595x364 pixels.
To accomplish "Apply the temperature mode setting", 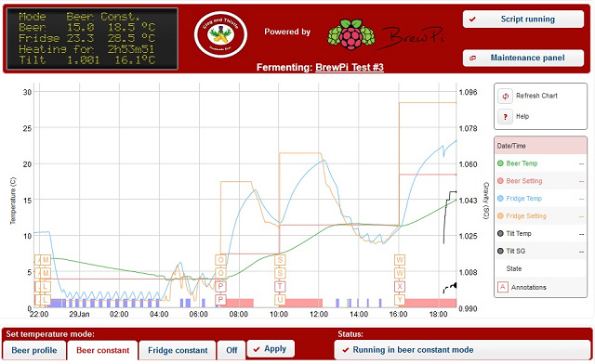I will [x=271, y=349].
